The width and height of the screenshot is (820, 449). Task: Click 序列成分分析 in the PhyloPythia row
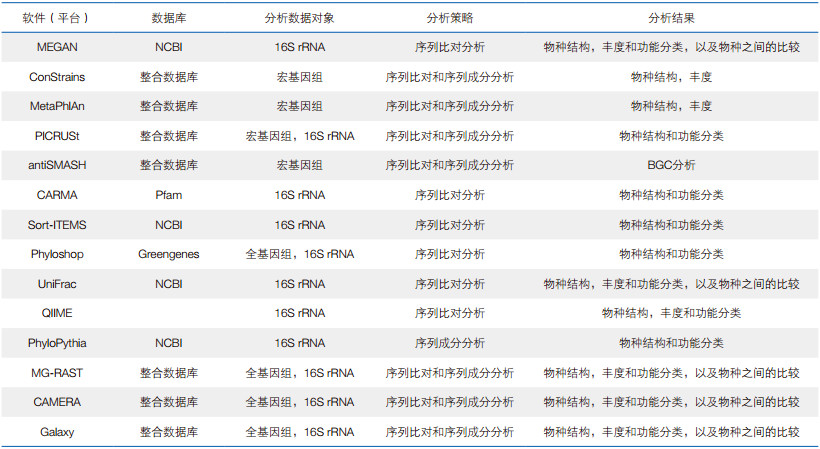click(450, 343)
